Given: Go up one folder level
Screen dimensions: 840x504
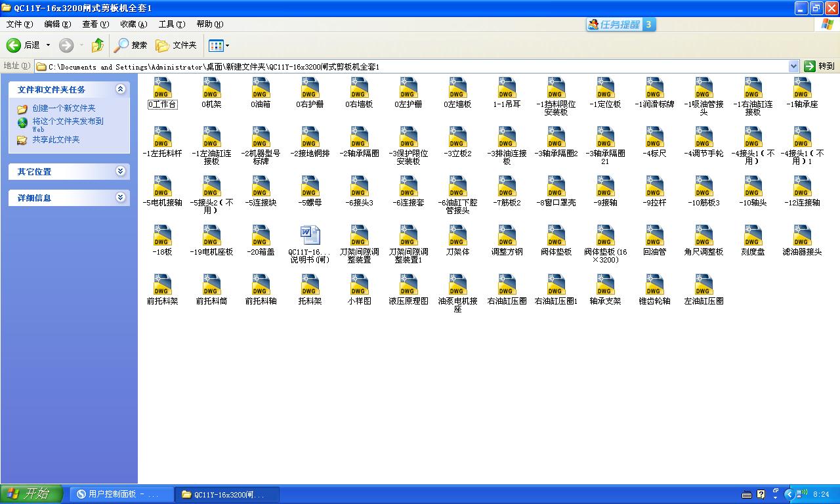Looking at the screenshot, I should tap(97, 45).
